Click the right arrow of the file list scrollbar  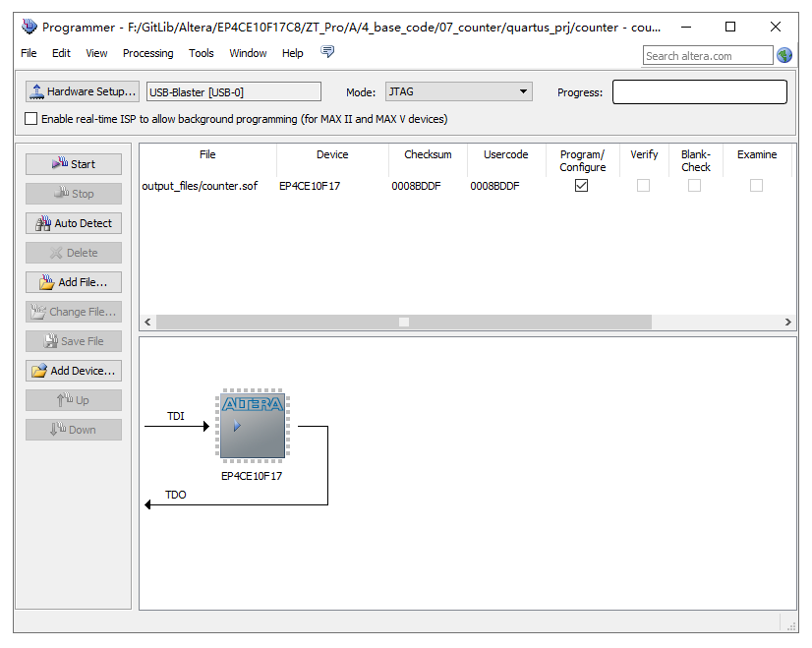pos(787,323)
